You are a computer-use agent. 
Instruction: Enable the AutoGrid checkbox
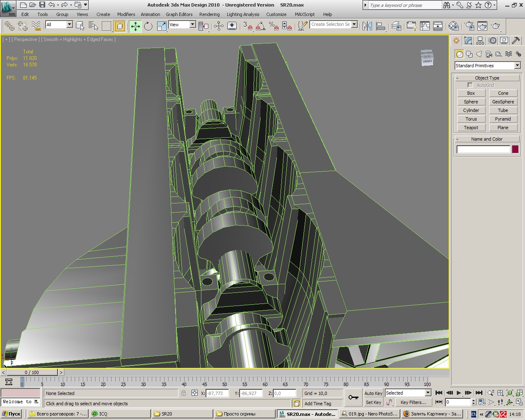click(x=470, y=85)
